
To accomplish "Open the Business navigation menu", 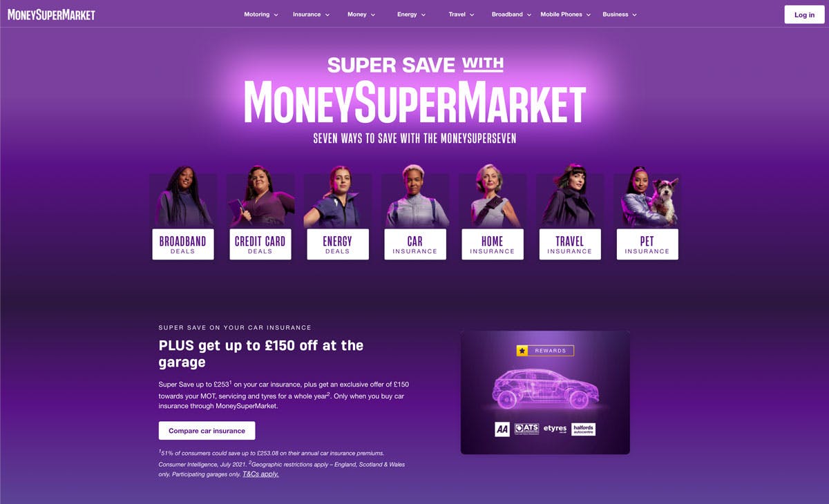I will point(620,14).
